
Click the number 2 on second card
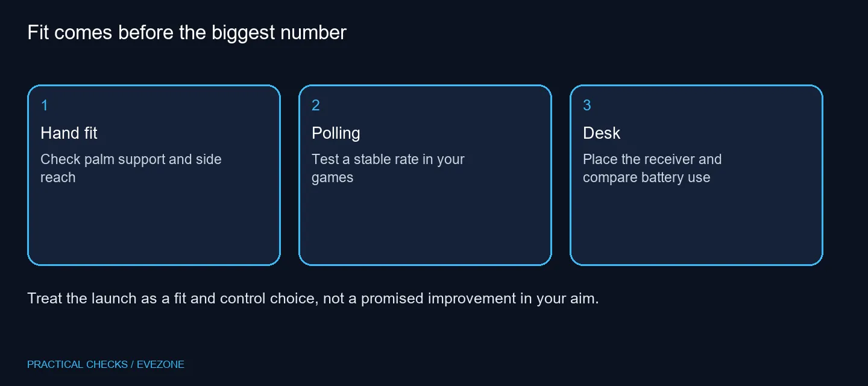[x=316, y=106]
